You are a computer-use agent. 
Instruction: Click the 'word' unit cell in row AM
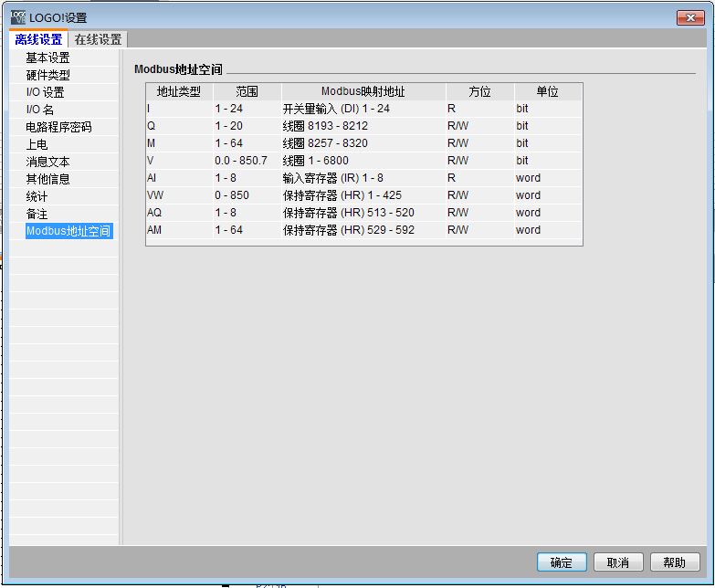548,230
